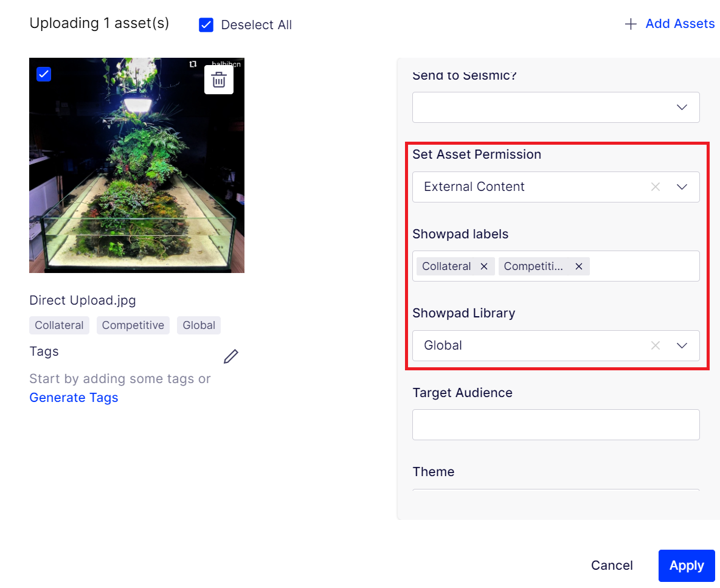The height and width of the screenshot is (588, 720).
Task: Expand the Send to Seismic dropdown
Action: tap(682, 107)
